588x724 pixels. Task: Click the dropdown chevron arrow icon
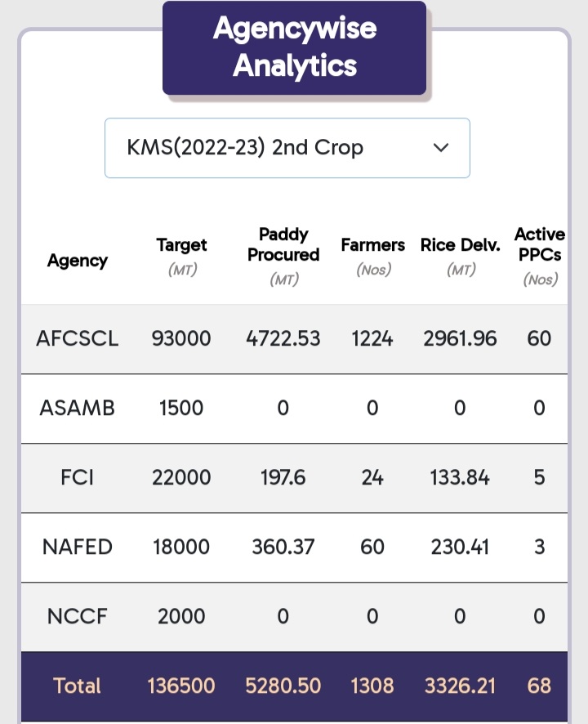pos(441,148)
